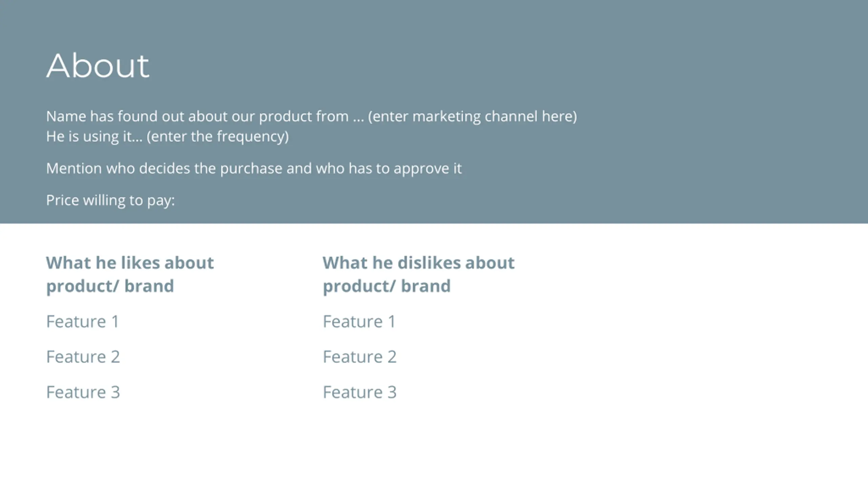Click the "(enter marketing channel here)" placeholder

[472, 117]
